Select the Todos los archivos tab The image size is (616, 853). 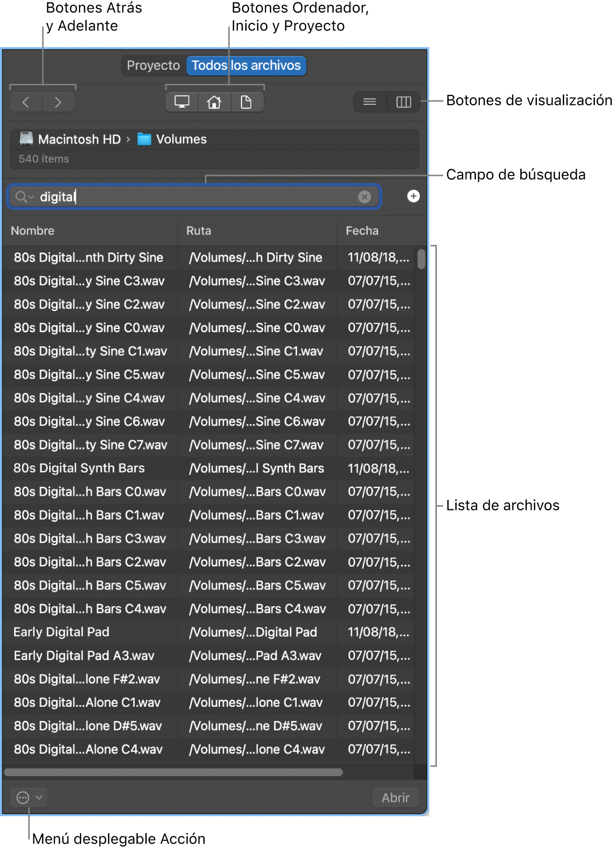246,65
